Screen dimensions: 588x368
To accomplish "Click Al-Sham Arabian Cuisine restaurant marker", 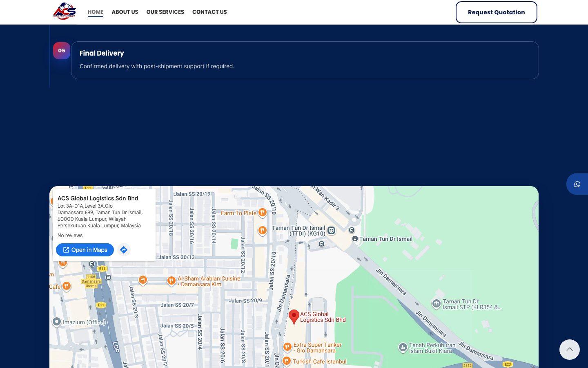I will (171, 281).
